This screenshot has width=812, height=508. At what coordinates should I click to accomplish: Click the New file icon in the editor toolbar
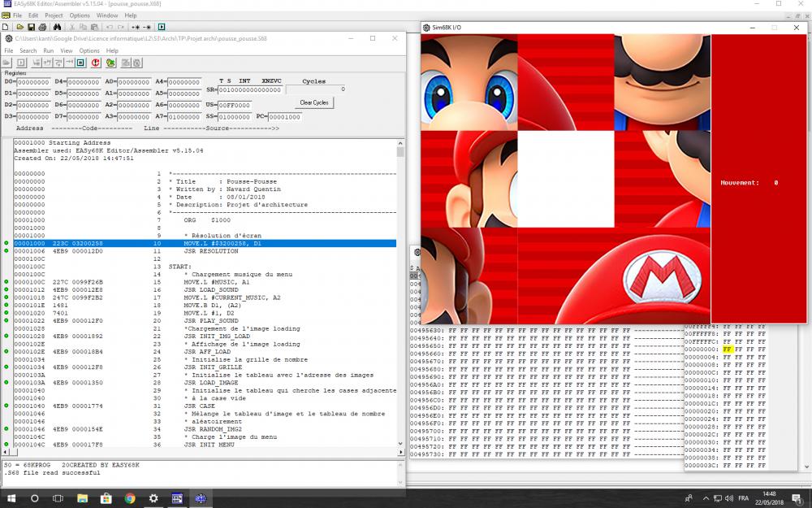pyautogui.click(x=6, y=27)
